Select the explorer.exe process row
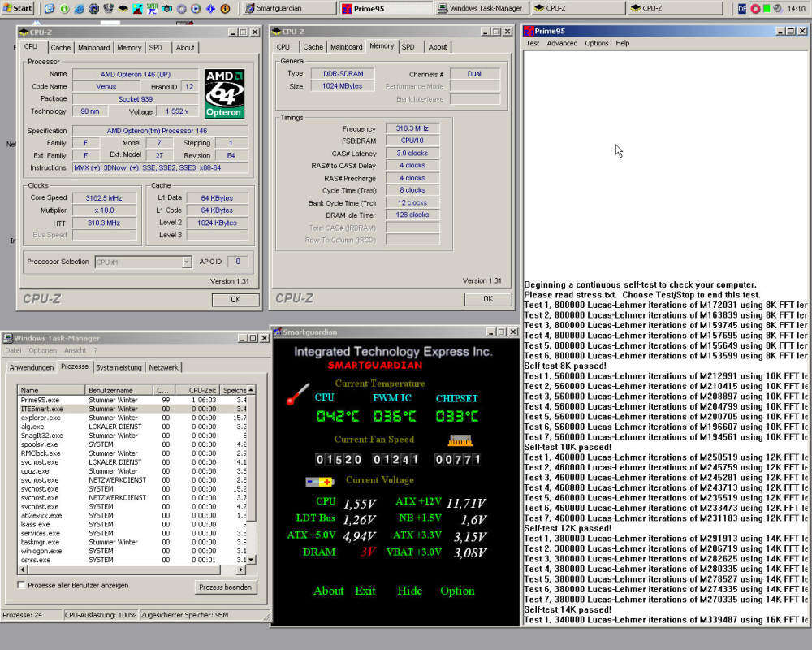The image size is (812, 650). pos(41,418)
